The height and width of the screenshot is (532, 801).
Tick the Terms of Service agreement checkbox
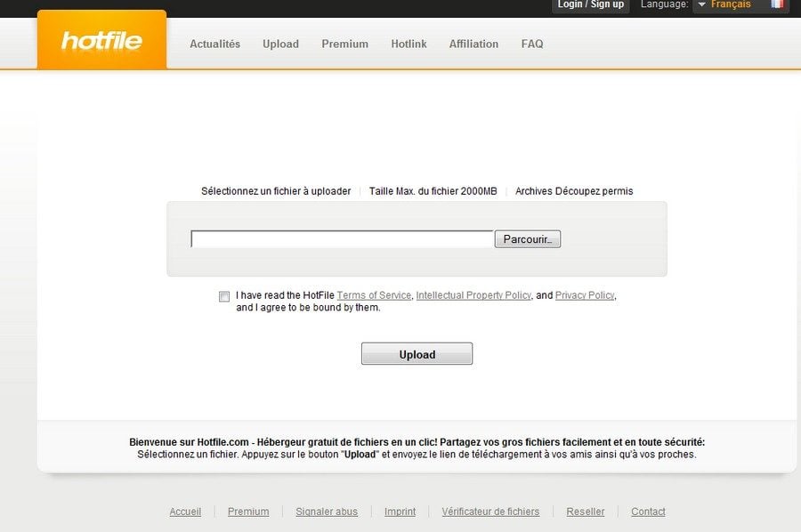pyautogui.click(x=224, y=296)
